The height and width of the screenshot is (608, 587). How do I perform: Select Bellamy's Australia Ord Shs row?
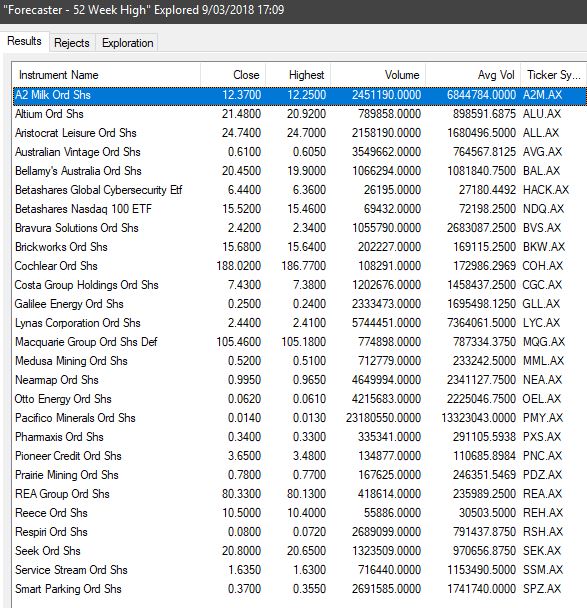coord(300,171)
